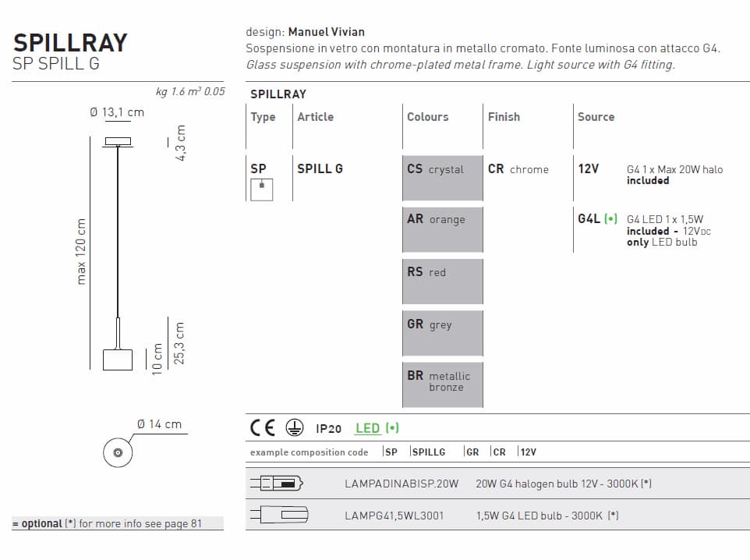This screenshot has width=750, height=560.
Task: Click the 1,5W LED bulb icon
Action: tap(278, 515)
